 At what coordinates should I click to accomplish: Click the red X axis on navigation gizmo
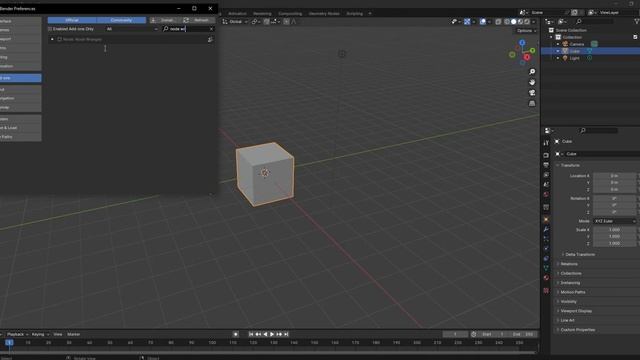527,57
